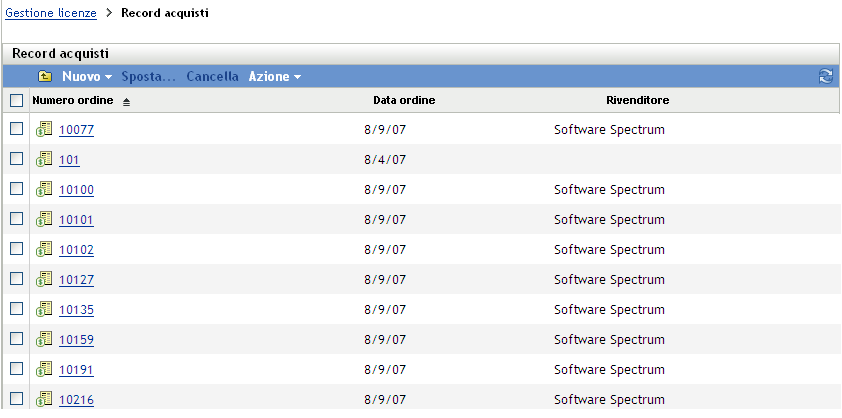Click the record icon beside order 10159
Image resolution: width=842 pixels, height=418 pixels.
pyautogui.click(x=44, y=339)
